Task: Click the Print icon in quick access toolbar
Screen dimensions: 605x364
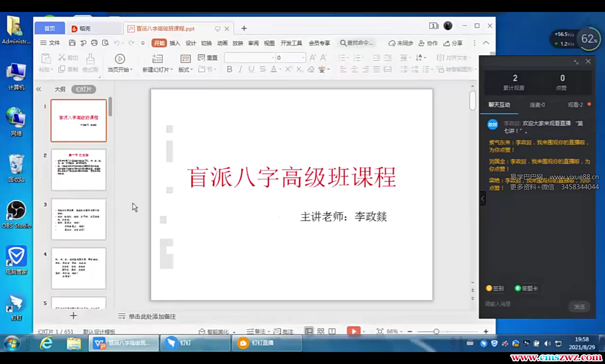Action: (x=94, y=43)
